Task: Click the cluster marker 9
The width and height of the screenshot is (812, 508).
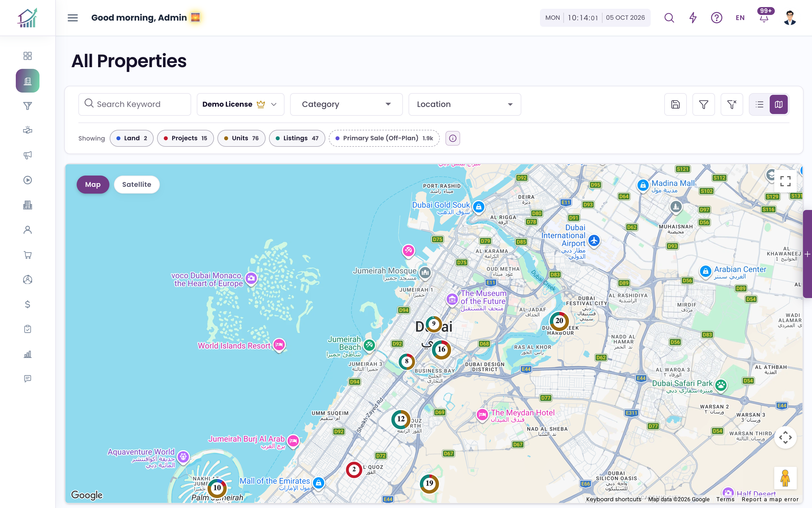Action: tap(434, 324)
